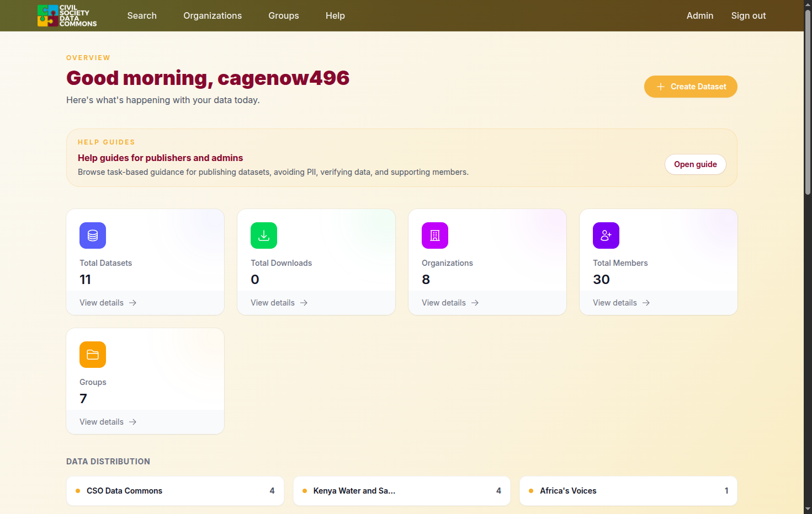Open CSO Data Commons distribution entry
The width and height of the screenshot is (812, 514).
tap(176, 491)
